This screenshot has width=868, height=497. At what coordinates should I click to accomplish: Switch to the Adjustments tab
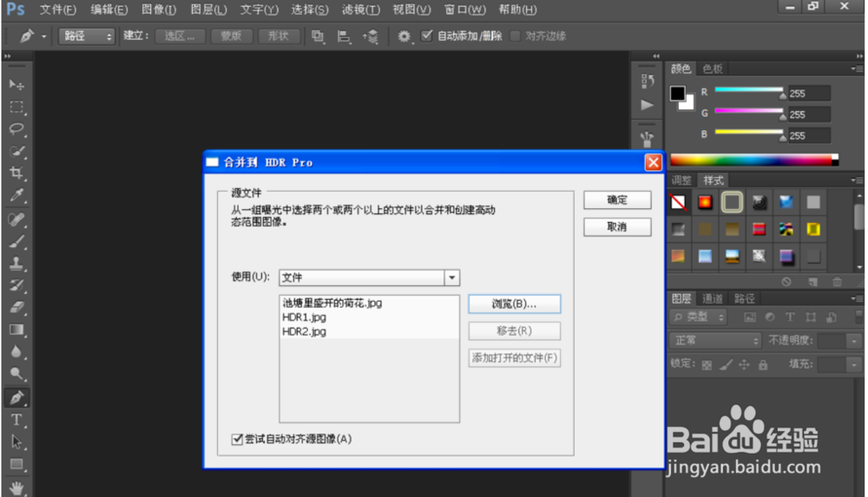(x=681, y=180)
